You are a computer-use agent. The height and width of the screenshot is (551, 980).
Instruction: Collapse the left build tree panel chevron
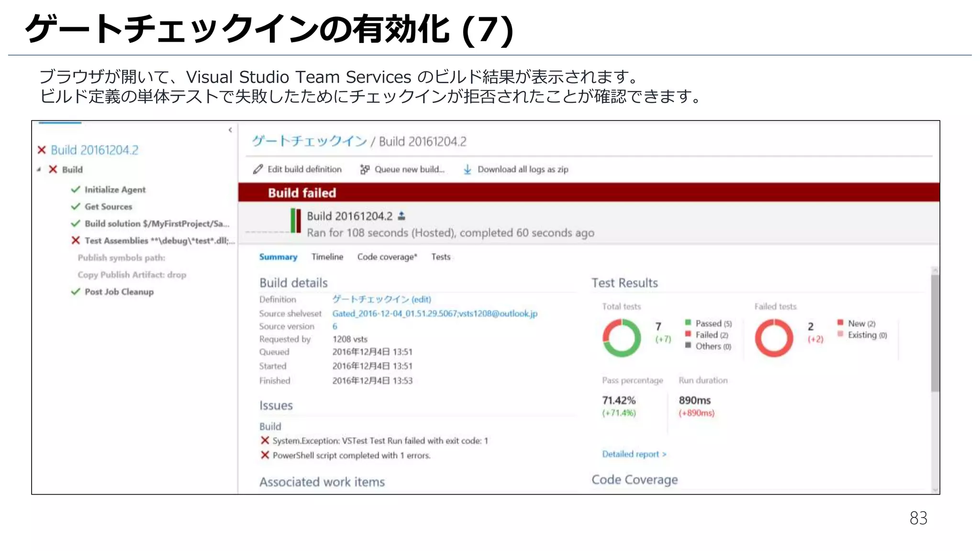click(x=230, y=130)
